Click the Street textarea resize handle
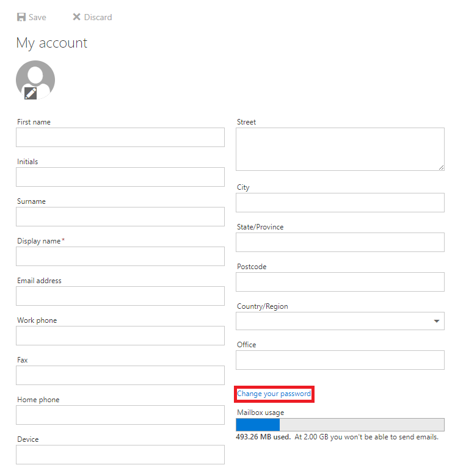This screenshot has height=476, width=466. coord(441,168)
